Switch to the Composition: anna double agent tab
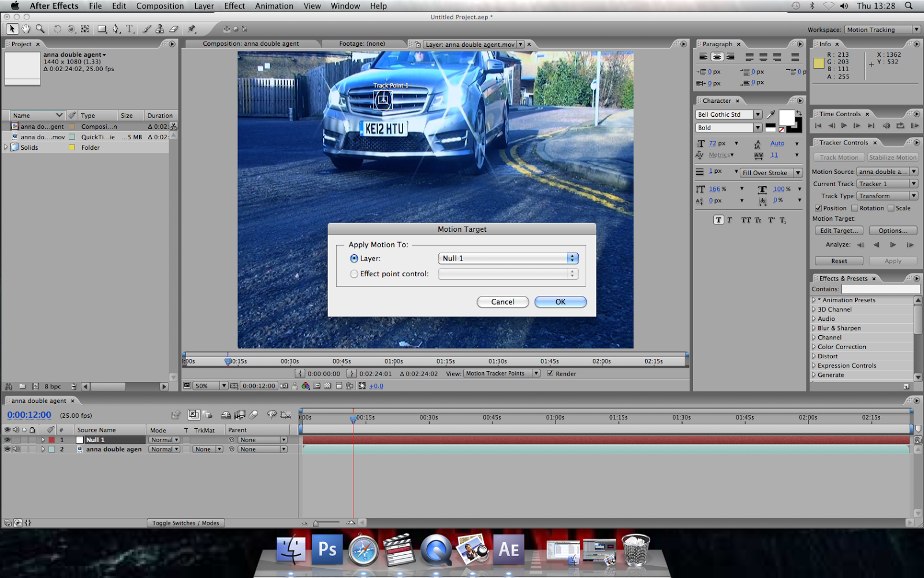The width and height of the screenshot is (924, 578). 251,44
